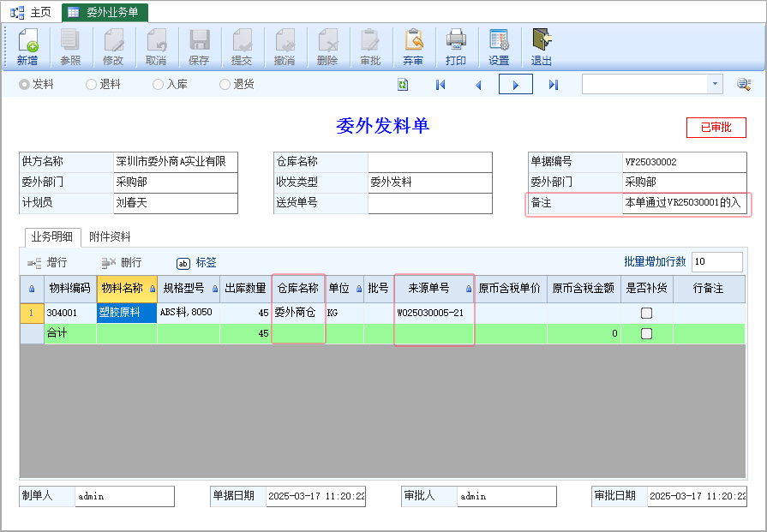Click the 弃审 un-approve toolbar icon
Viewport: 767px width, 532px height.
pyautogui.click(x=413, y=40)
